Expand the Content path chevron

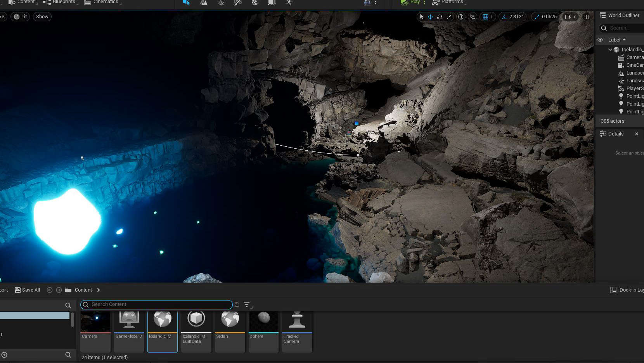point(99,290)
